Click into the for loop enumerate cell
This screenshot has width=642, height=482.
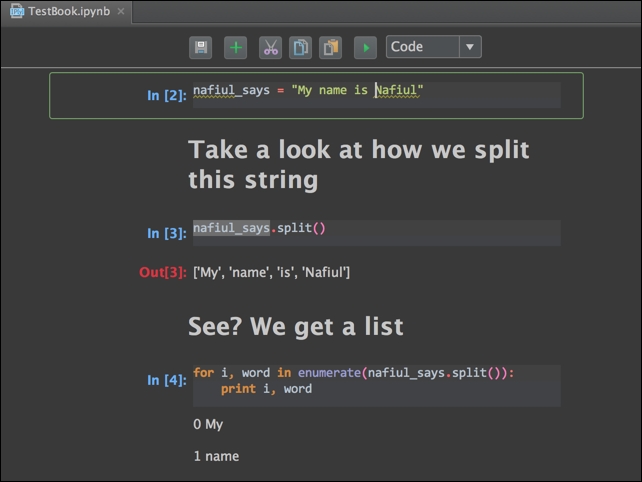(x=377, y=385)
